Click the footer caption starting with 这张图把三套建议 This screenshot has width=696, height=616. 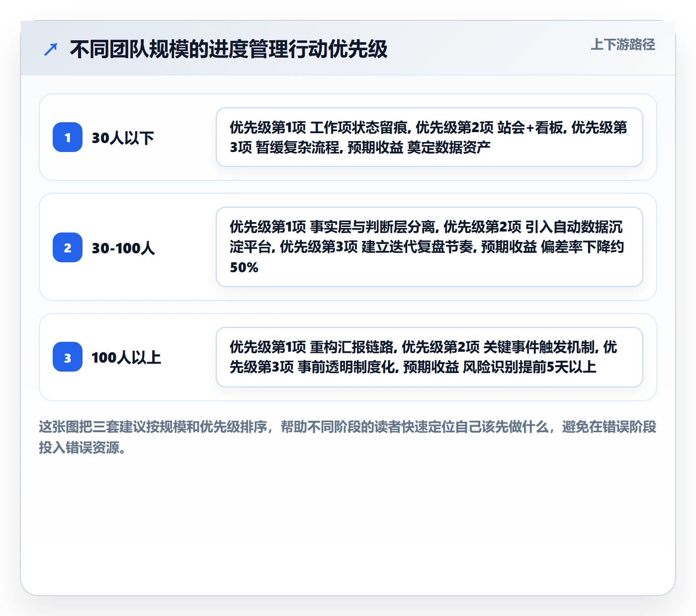[x=348, y=437]
